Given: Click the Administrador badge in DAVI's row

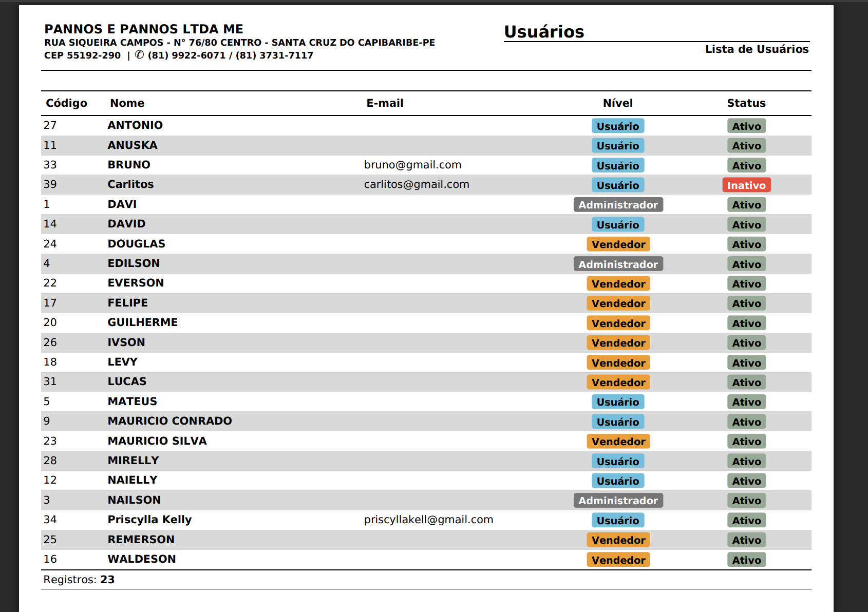Looking at the screenshot, I should 618,205.
